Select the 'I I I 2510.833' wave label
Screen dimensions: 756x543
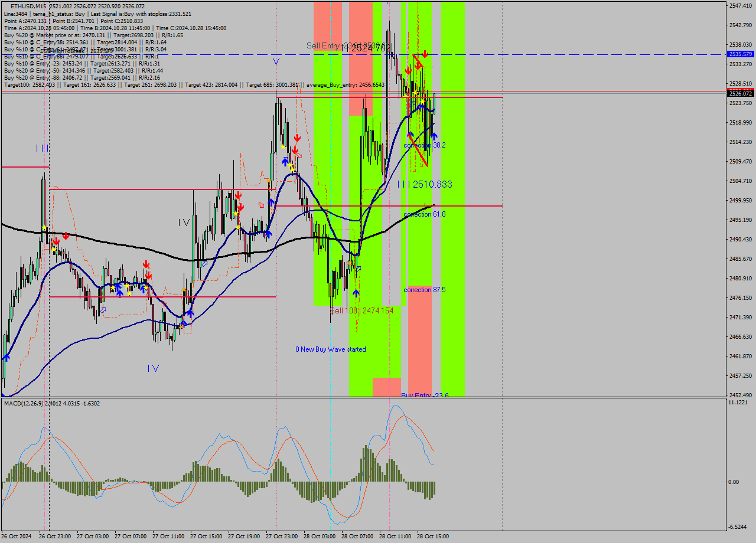(x=425, y=184)
